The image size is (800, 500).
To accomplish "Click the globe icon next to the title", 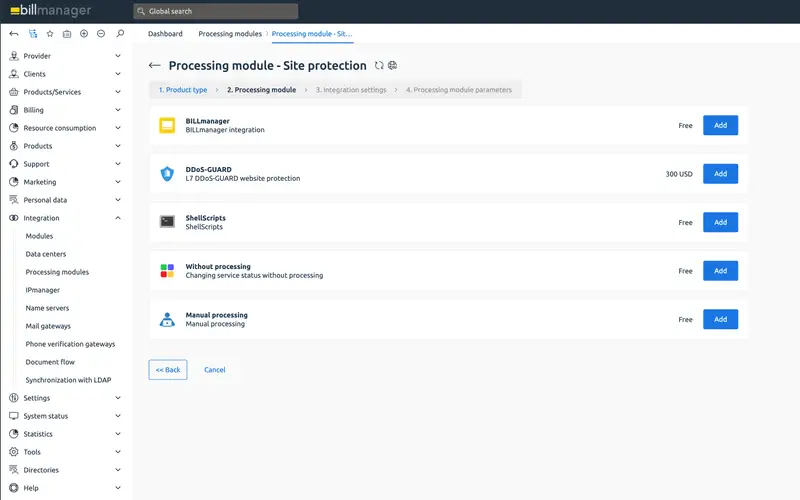I will click(x=392, y=65).
